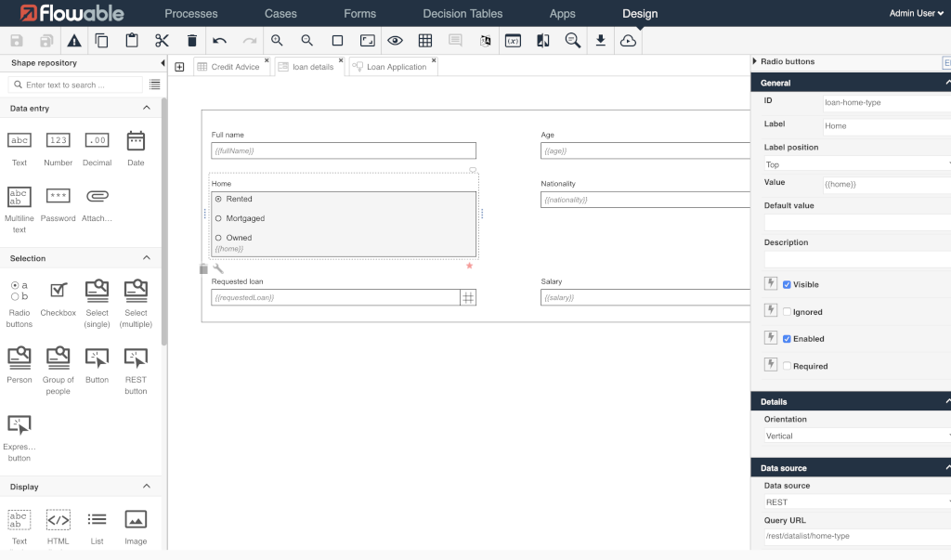The height and width of the screenshot is (560, 951).
Task: Collapse the Data entry section in shape repository
Action: tap(144, 108)
